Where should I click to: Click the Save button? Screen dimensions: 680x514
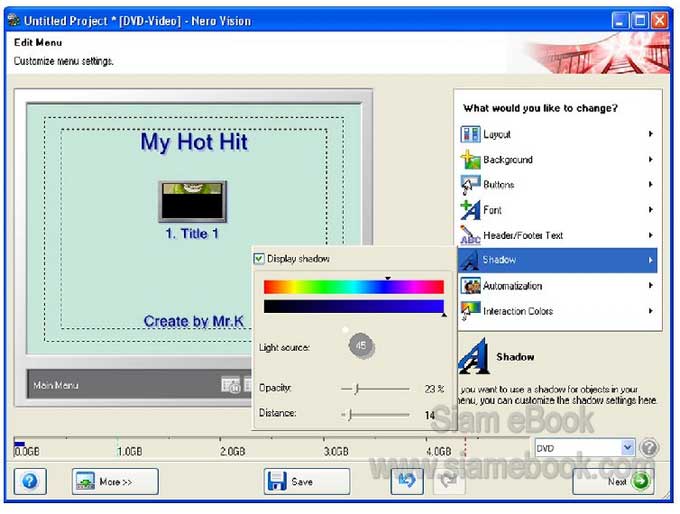(307, 481)
